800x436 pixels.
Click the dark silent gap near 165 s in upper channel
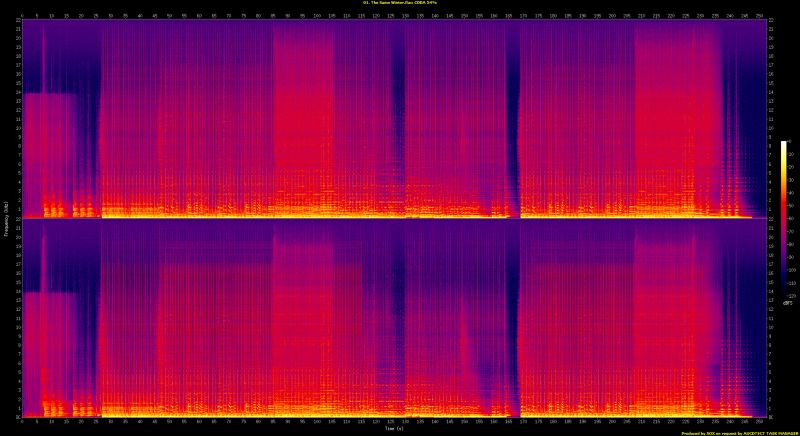pos(513,120)
